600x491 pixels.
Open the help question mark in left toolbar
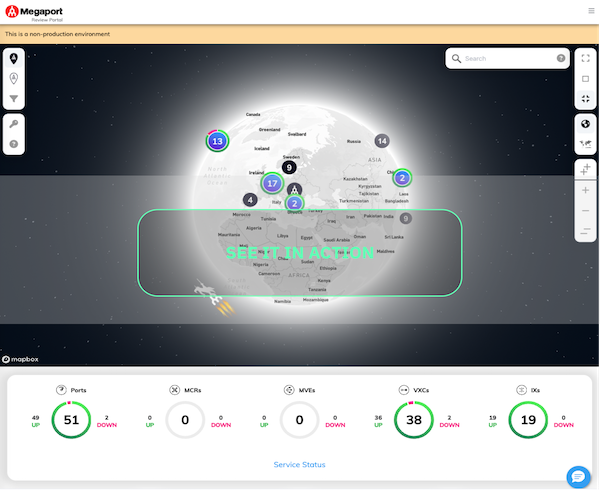[14, 145]
